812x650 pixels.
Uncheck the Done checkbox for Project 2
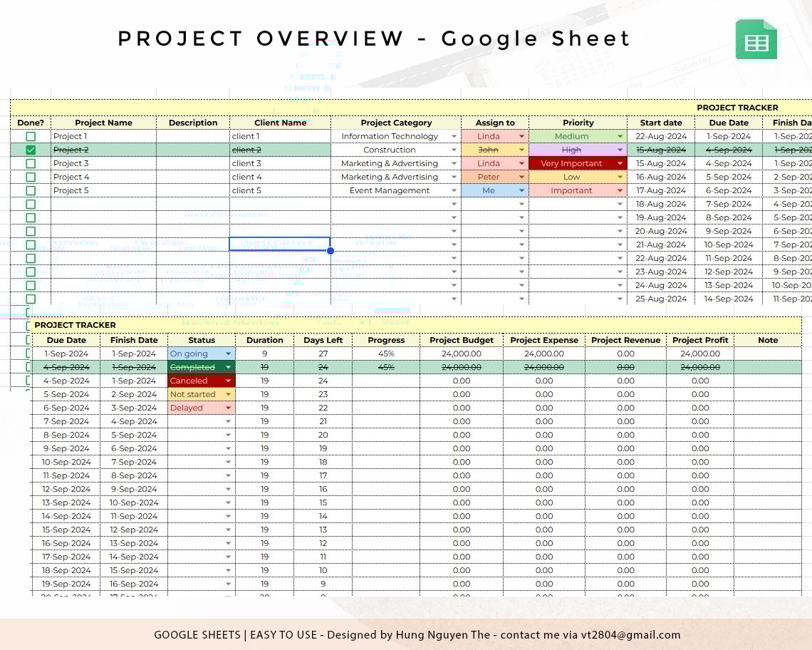click(31, 150)
